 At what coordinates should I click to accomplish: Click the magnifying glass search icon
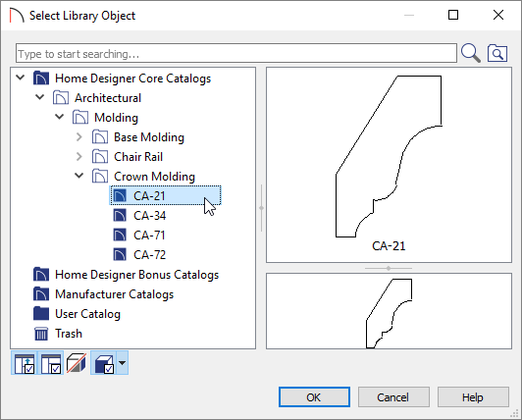click(x=471, y=53)
